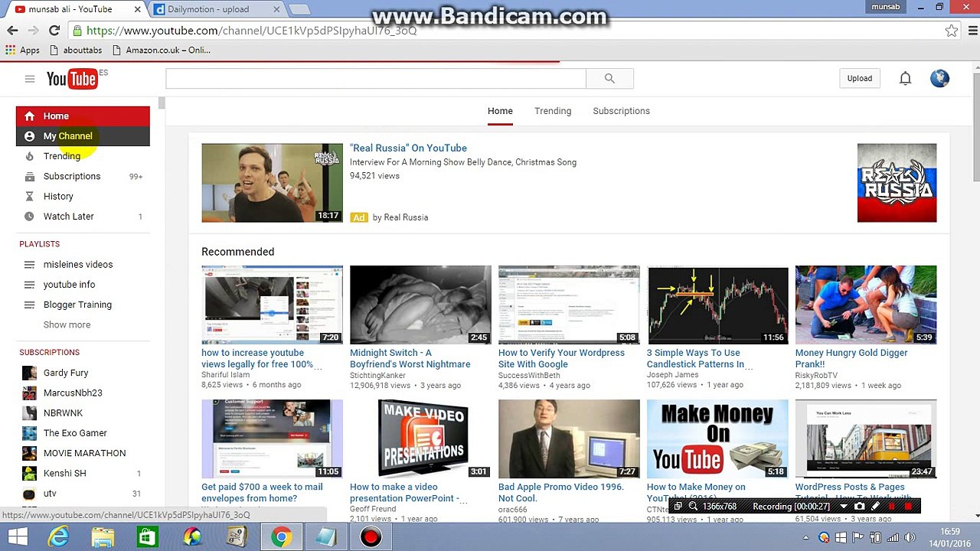Open Make Money On YouTube thumbnail

pos(717,439)
